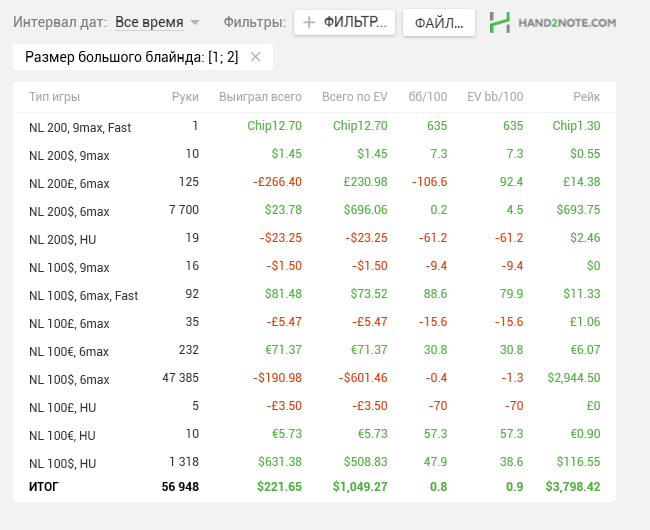Click the "бб/100" column header
Image resolution: width=650 pixels, height=530 pixels.
[x=427, y=97]
